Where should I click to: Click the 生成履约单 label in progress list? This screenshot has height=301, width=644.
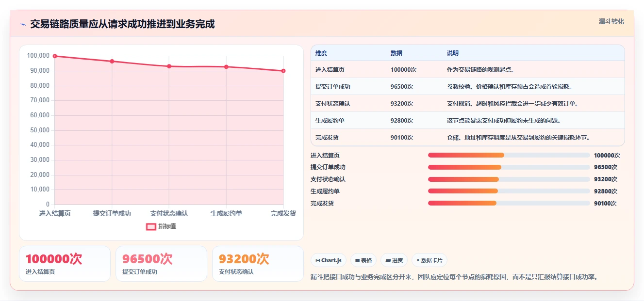click(325, 191)
